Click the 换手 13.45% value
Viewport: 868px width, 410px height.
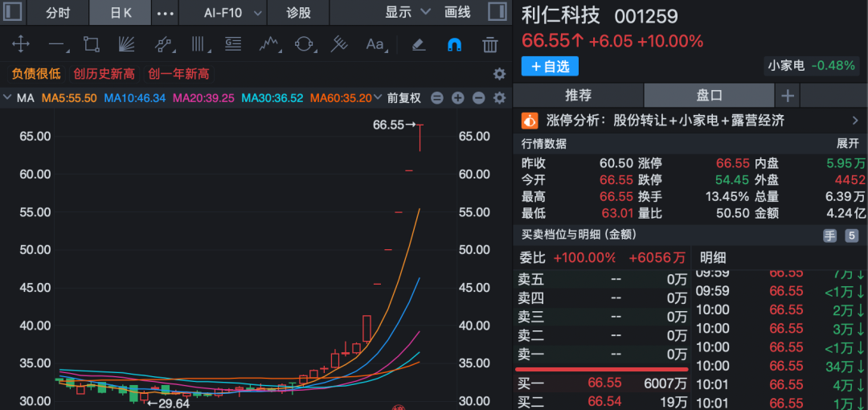click(x=727, y=197)
